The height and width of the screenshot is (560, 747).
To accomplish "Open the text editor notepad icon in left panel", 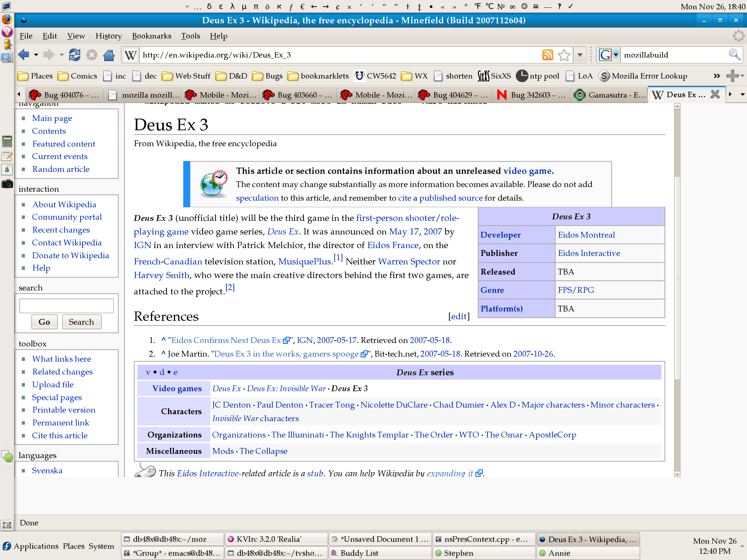I will [7, 156].
